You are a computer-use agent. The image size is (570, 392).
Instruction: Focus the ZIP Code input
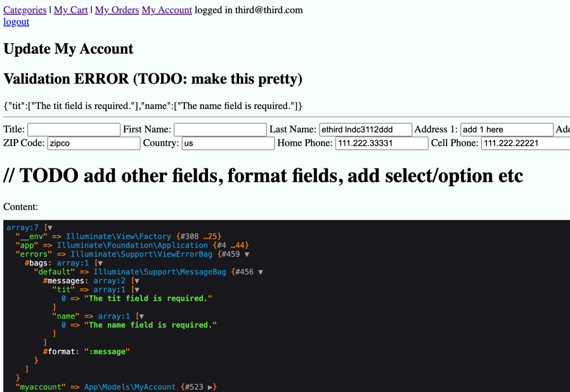(x=93, y=144)
